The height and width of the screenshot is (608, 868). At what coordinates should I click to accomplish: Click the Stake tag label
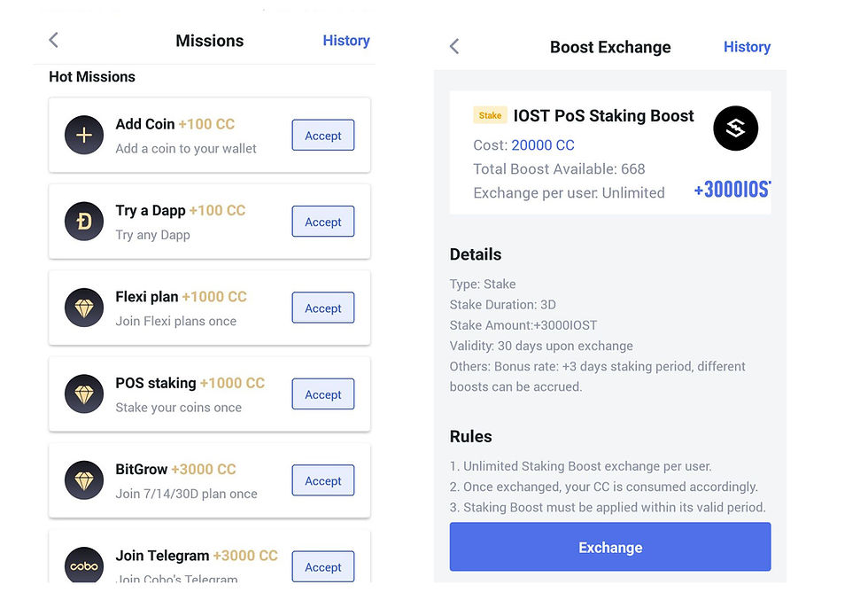click(490, 115)
